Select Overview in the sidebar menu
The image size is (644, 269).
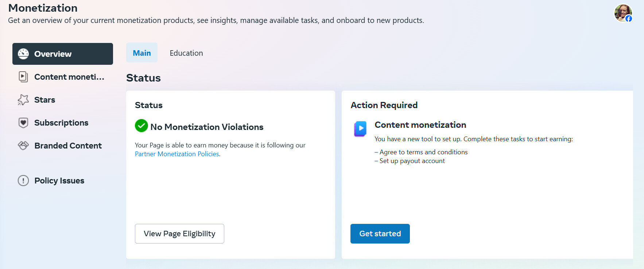[63, 54]
